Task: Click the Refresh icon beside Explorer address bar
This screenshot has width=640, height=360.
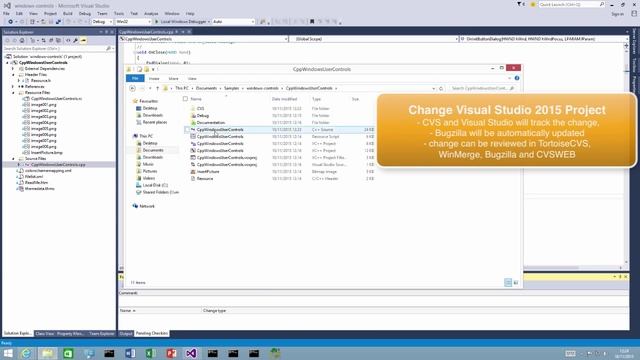Action: click(441, 88)
